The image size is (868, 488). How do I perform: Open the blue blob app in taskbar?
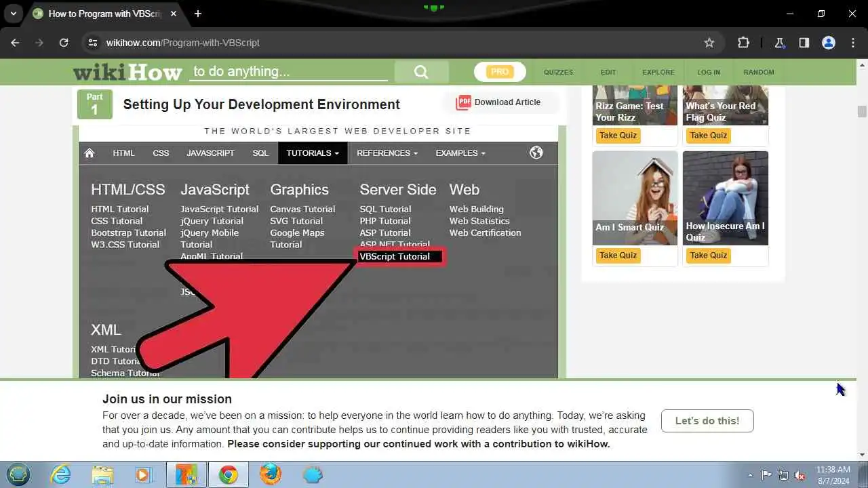[x=312, y=474]
